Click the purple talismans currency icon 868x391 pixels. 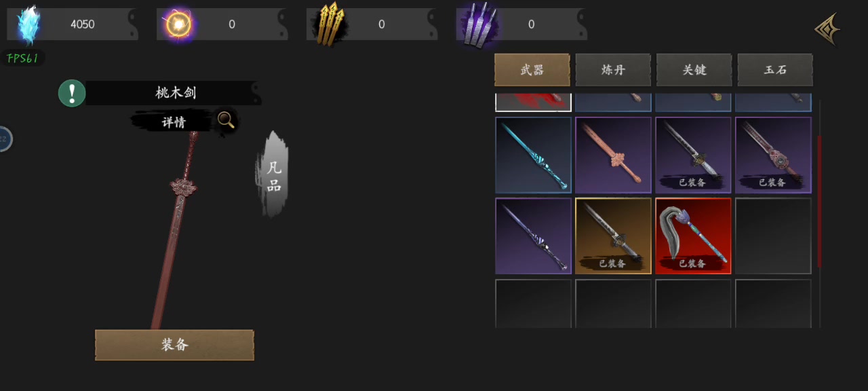481,25
